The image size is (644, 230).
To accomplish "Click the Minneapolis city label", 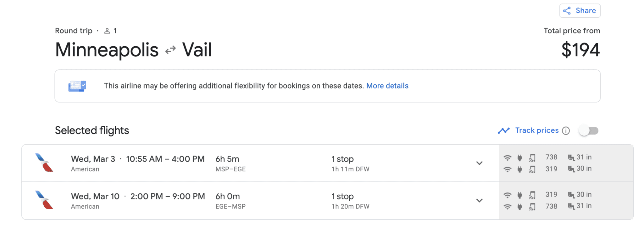I will coord(106,49).
